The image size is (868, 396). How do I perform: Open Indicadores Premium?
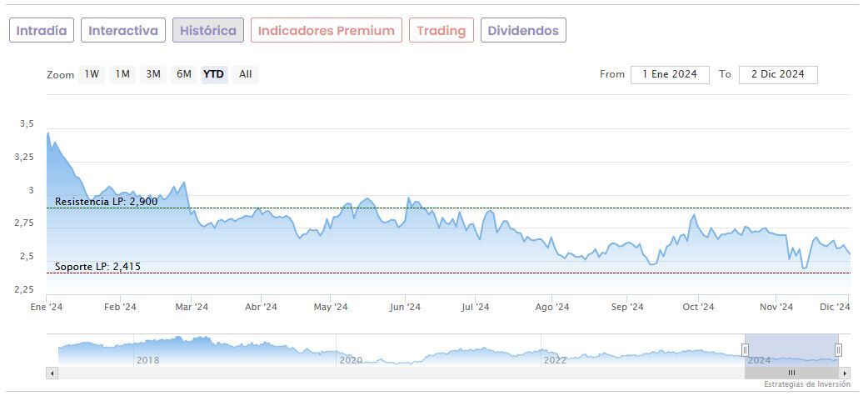tap(326, 31)
